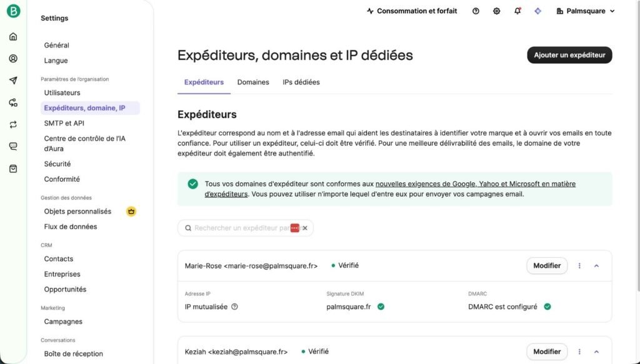Click the settings gear in top bar
640x364 pixels.
pos(497,11)
